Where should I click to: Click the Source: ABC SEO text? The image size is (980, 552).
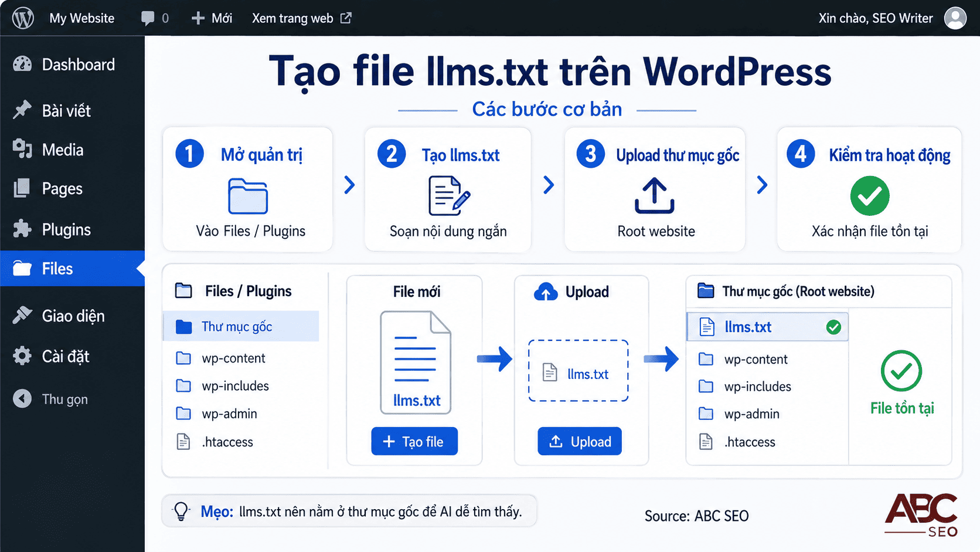(696, 516)
